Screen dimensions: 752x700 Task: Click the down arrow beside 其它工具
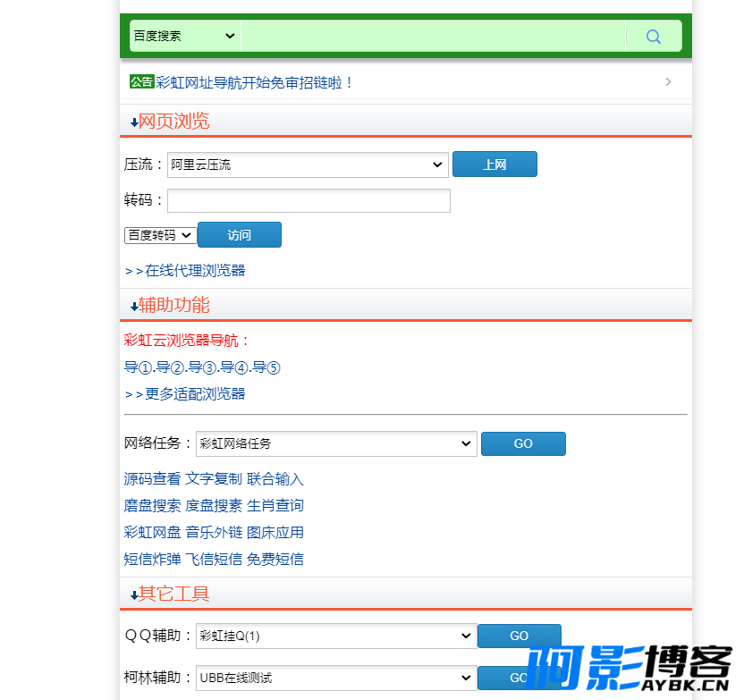[x=134, y=595]
